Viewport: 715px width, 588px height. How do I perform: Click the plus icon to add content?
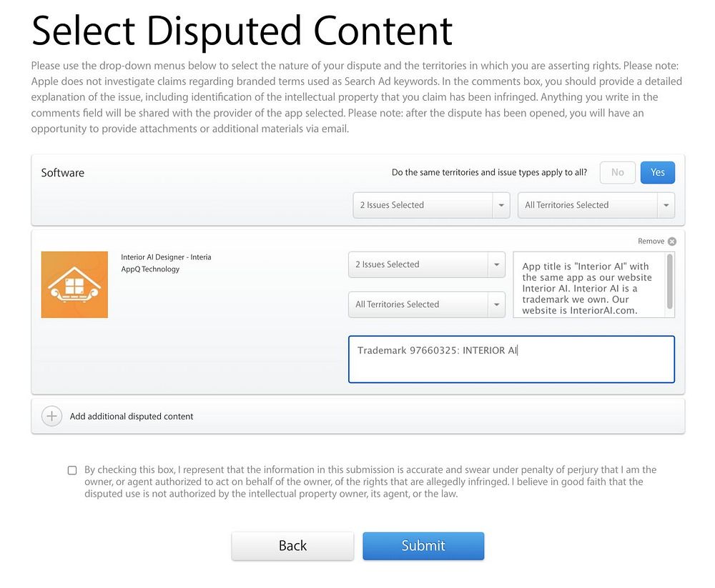[x=51, y=416]
